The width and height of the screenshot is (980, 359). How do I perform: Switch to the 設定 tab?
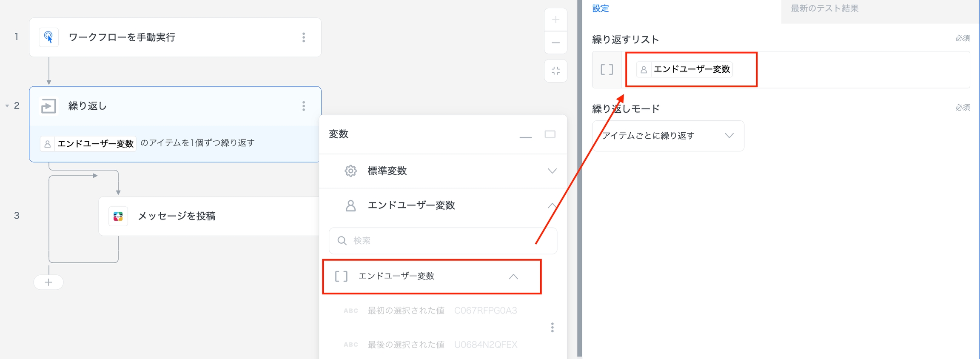click(600, 9)
